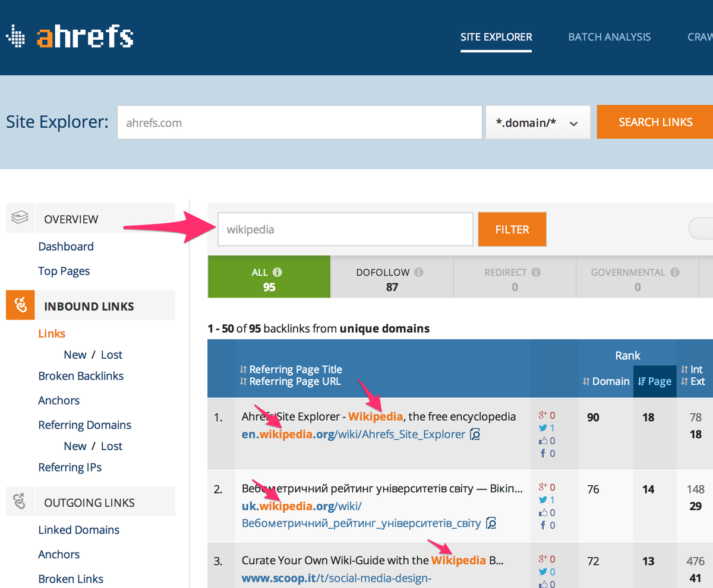
Task: Click row 1 title Ahrefs Site Explorer - Wikipedia
Action: (378, 416)
